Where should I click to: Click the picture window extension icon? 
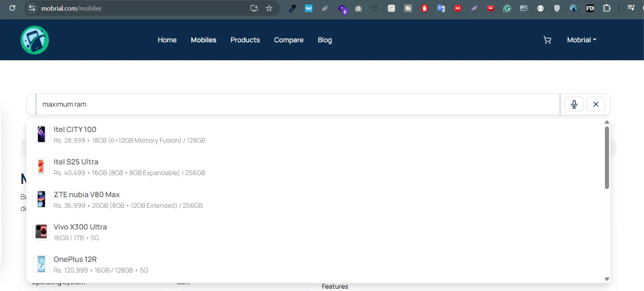[x=524, y=8]
